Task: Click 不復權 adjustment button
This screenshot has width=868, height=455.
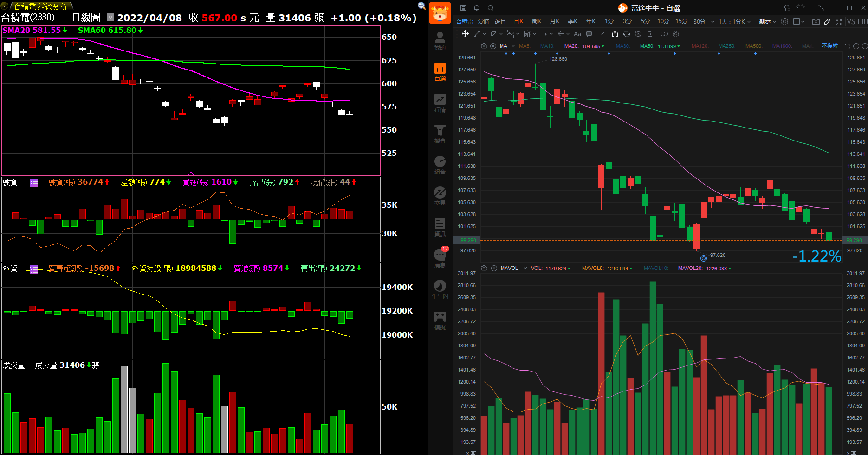Action: click(830, 46)
